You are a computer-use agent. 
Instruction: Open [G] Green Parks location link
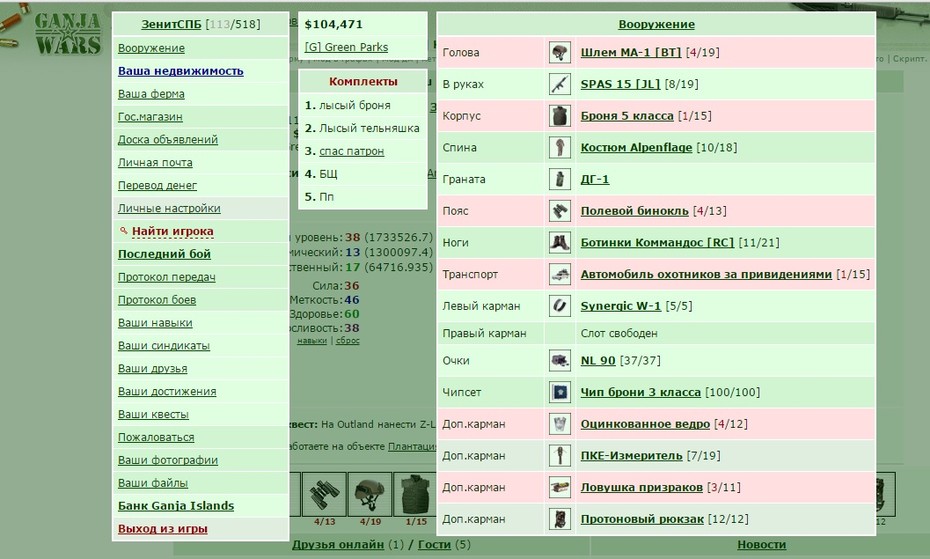(x=346, y=47)
